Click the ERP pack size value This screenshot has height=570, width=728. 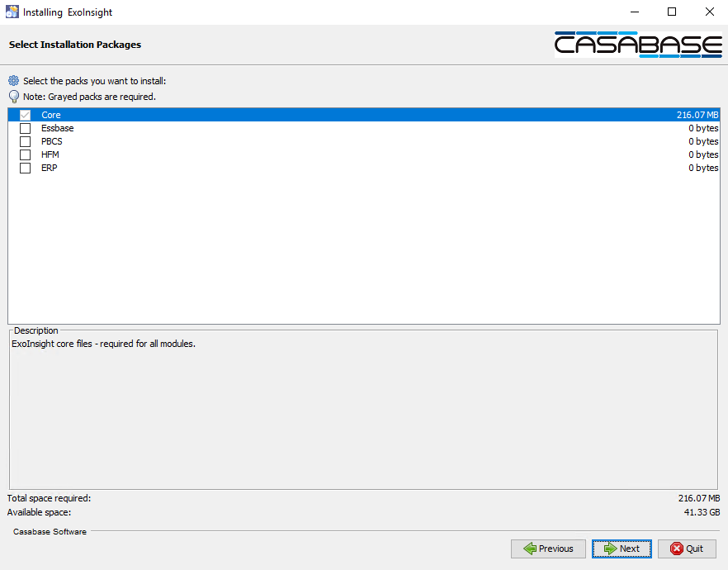(703, 169)
